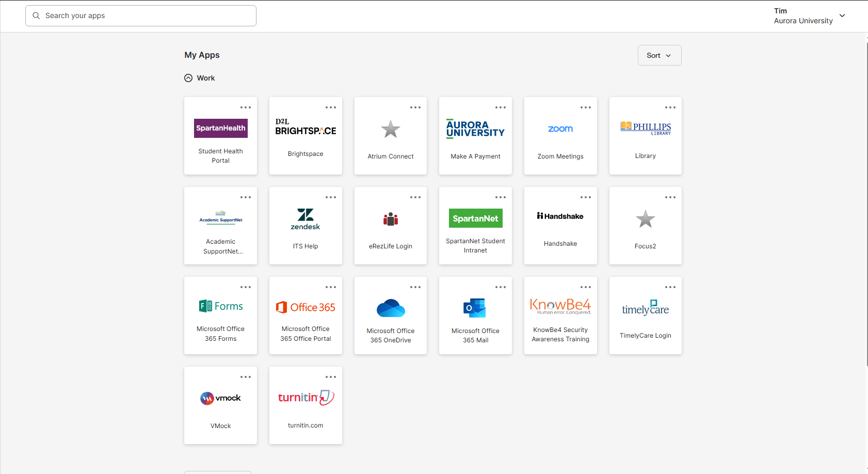This screenshot has width=868, height=474.
Task: Open Zendesk ITS Help logo
Action: 306,219
